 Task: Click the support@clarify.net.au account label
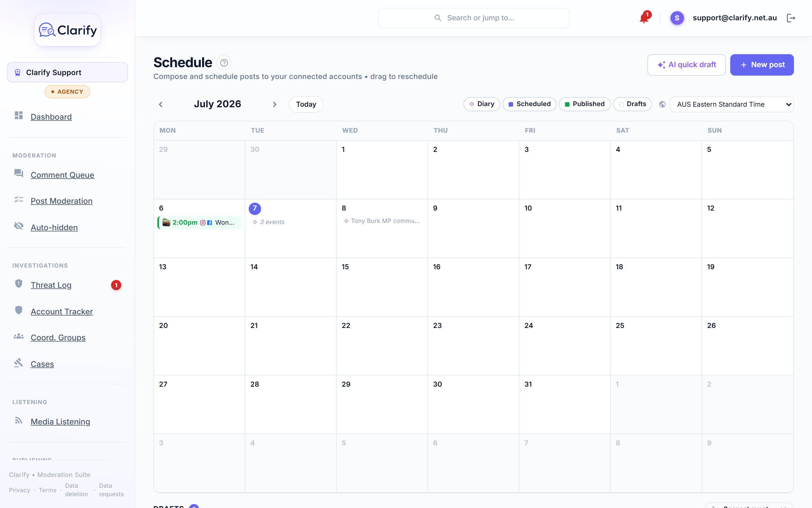[735, 18]
